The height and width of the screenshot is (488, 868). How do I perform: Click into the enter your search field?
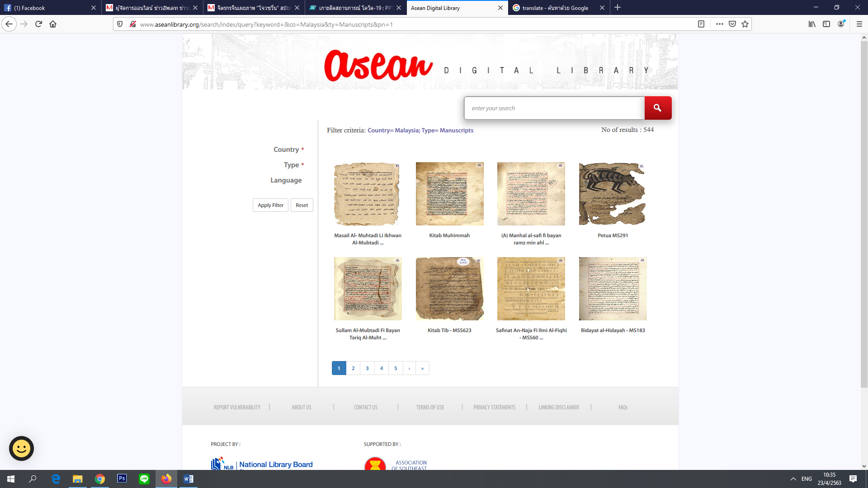pyautogui.click(x=554, y=108)
